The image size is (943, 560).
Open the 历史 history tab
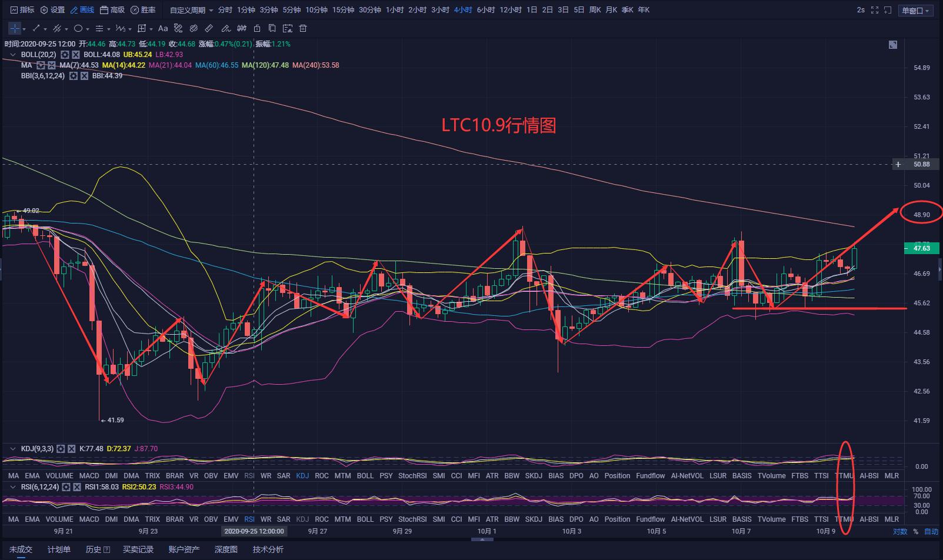pos(97,549)
